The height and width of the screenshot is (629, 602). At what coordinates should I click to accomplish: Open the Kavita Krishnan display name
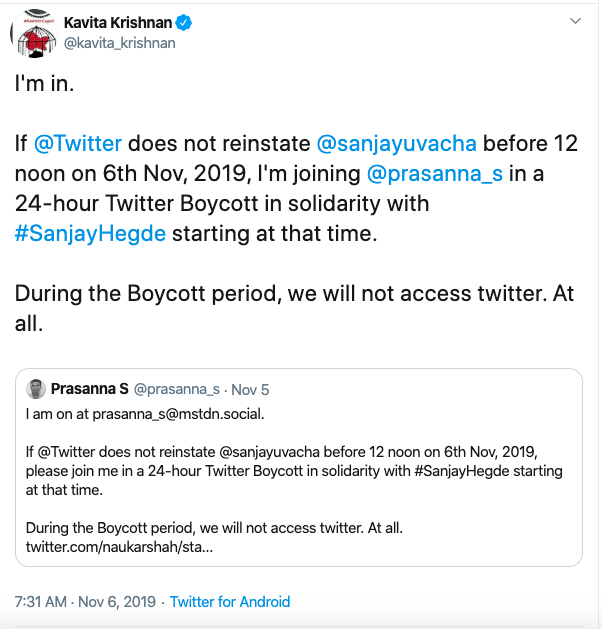[x=121, y=22]
